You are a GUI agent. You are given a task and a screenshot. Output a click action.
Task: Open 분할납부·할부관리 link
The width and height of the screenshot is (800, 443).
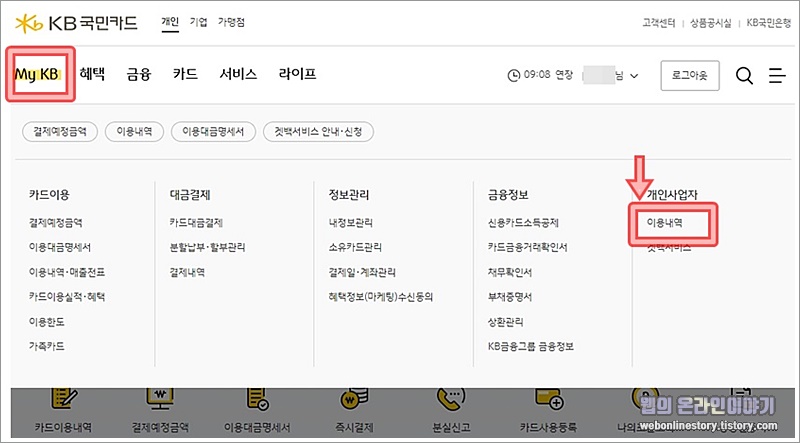pyautogui.click(x=207, y=248)
